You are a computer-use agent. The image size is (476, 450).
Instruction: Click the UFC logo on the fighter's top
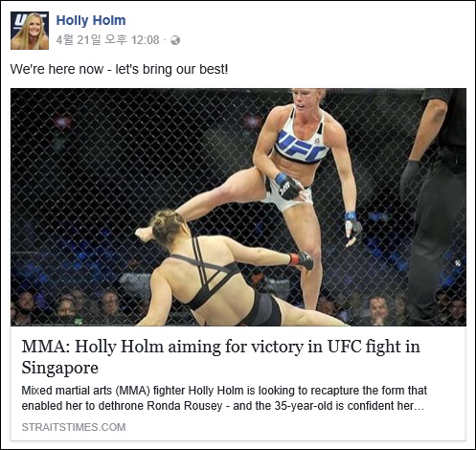(x=300, y=146)
